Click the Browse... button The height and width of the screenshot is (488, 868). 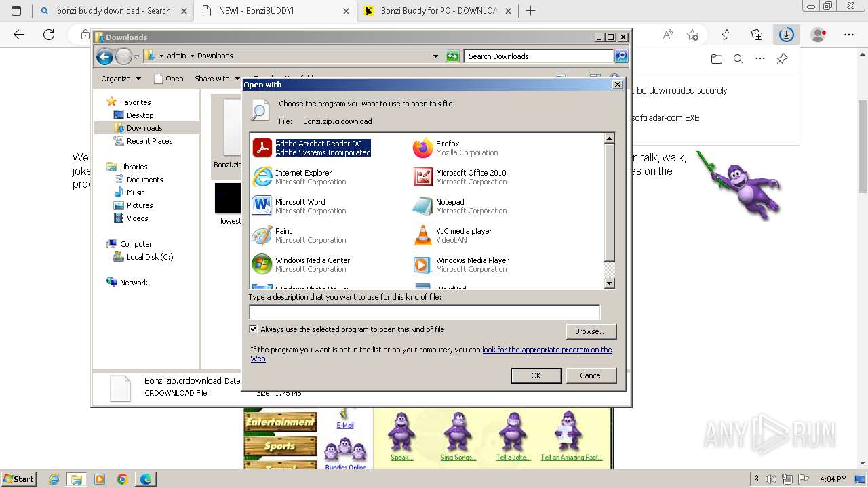click(x=591, y=331)
